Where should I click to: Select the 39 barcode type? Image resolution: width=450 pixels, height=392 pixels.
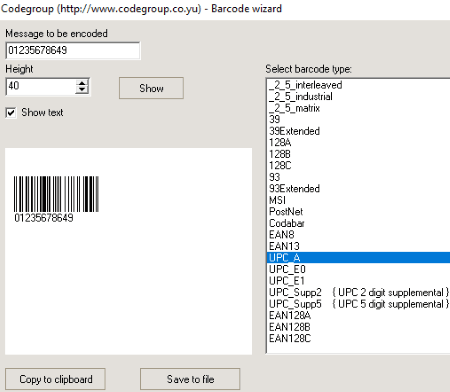click(359, 119)
